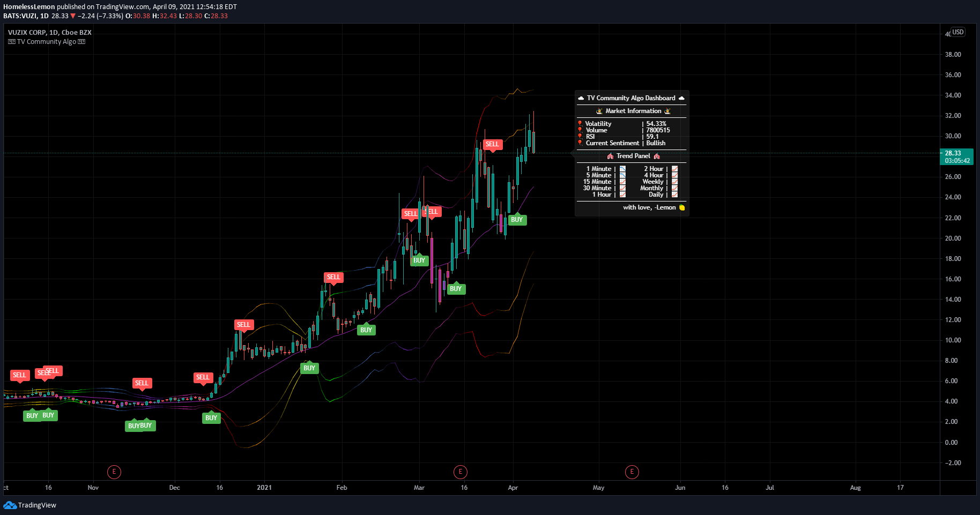Click the Aug label on time axis

coord(856,488)
